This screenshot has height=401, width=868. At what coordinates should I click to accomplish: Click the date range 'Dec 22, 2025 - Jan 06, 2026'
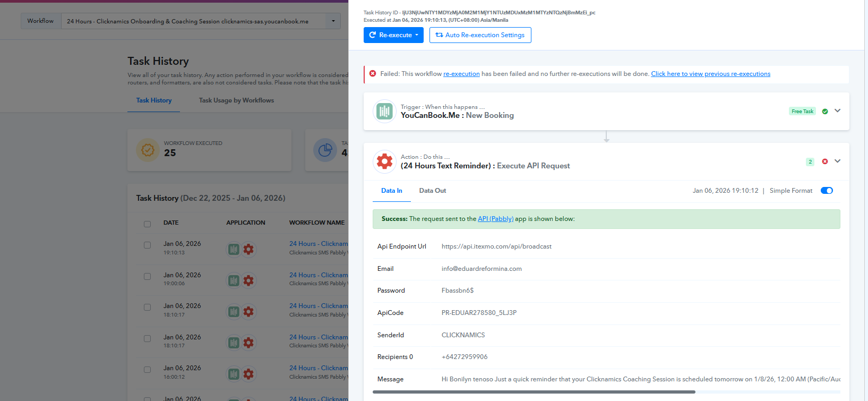(233, 198)
